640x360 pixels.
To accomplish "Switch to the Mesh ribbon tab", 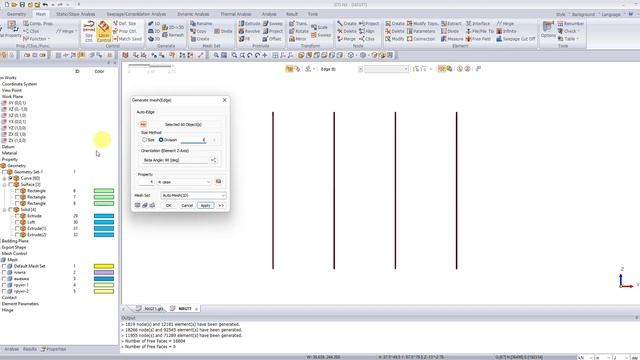I will pyautogui.click(x=41, y=14).
